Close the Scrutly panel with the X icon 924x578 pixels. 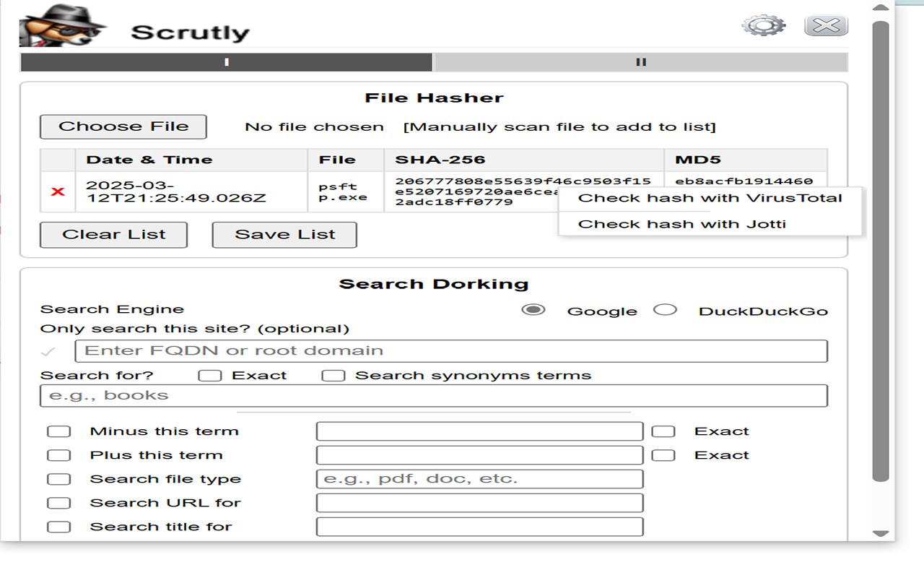tap(826, 25)
